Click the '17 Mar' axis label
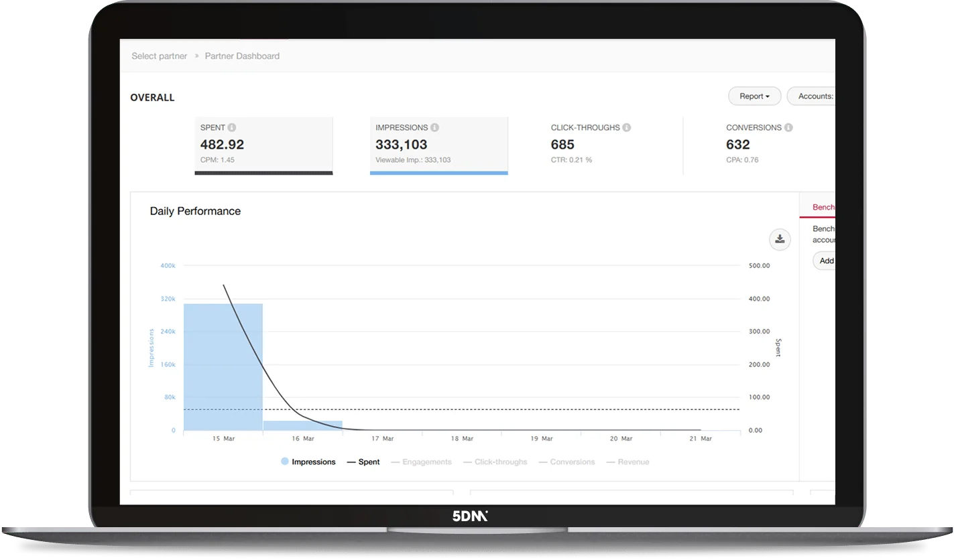Image resolution: width=954 pixels, height=560 pixels. pos(382,439)
